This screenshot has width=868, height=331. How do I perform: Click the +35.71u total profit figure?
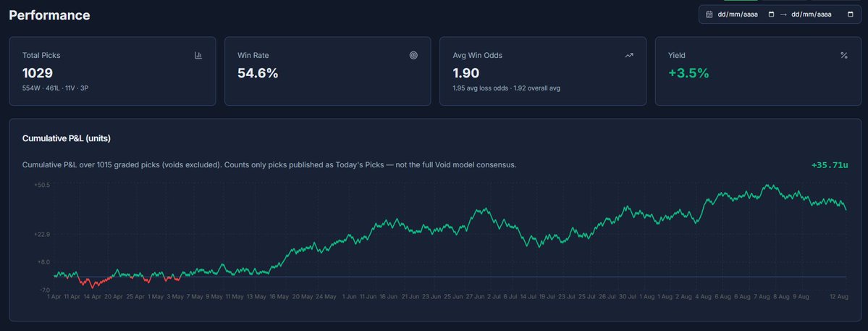tap(829, 165)
